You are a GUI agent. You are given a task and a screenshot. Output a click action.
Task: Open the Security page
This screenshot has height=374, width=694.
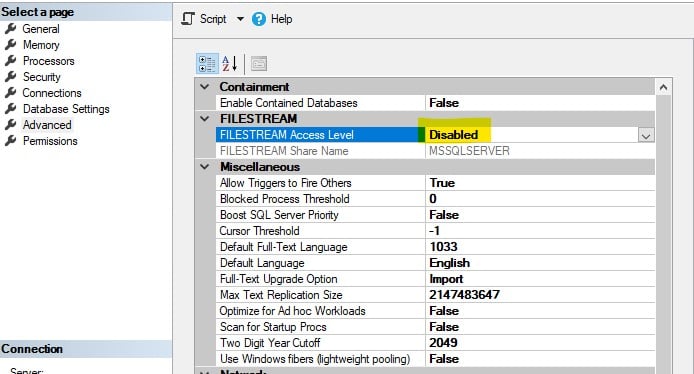[42, 77]
